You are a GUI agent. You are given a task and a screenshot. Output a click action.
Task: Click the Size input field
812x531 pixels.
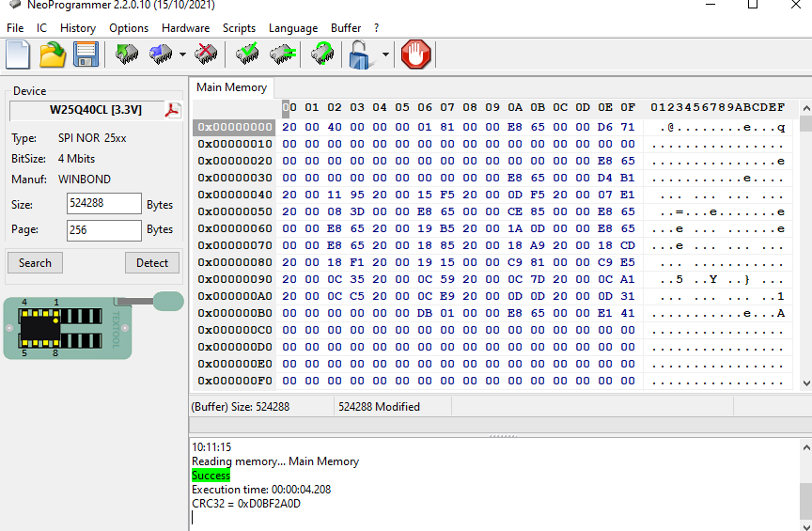click(103, 204)
